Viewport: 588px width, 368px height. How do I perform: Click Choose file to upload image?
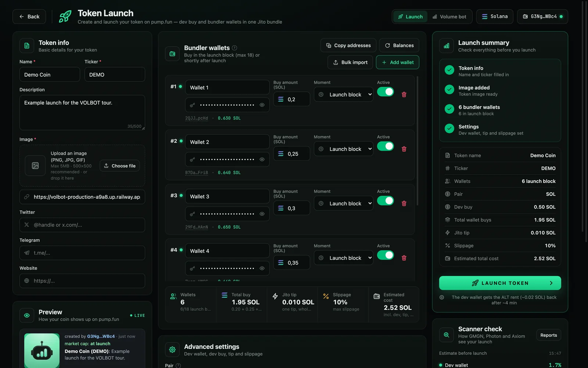pyautogui.click(x=120, y=166)
